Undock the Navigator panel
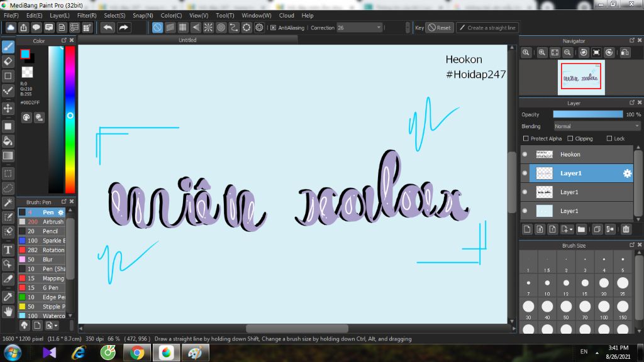644x362 pixels. (631, 40)
